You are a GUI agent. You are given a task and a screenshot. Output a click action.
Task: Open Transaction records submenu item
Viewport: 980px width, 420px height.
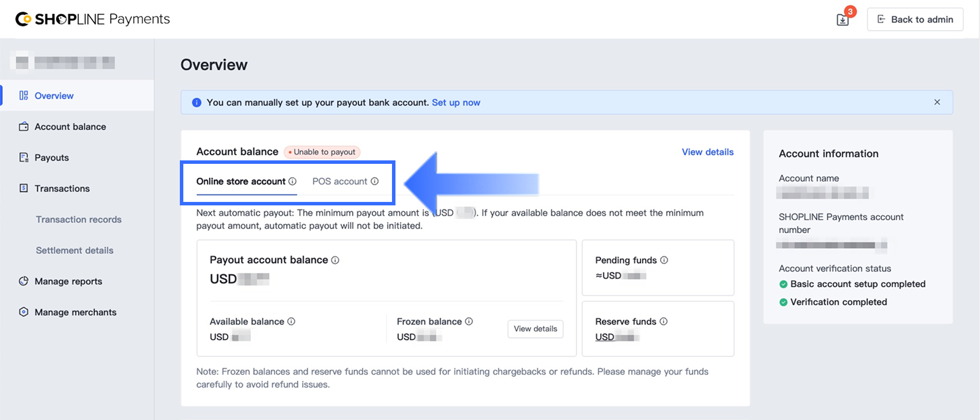click(78, 219)
